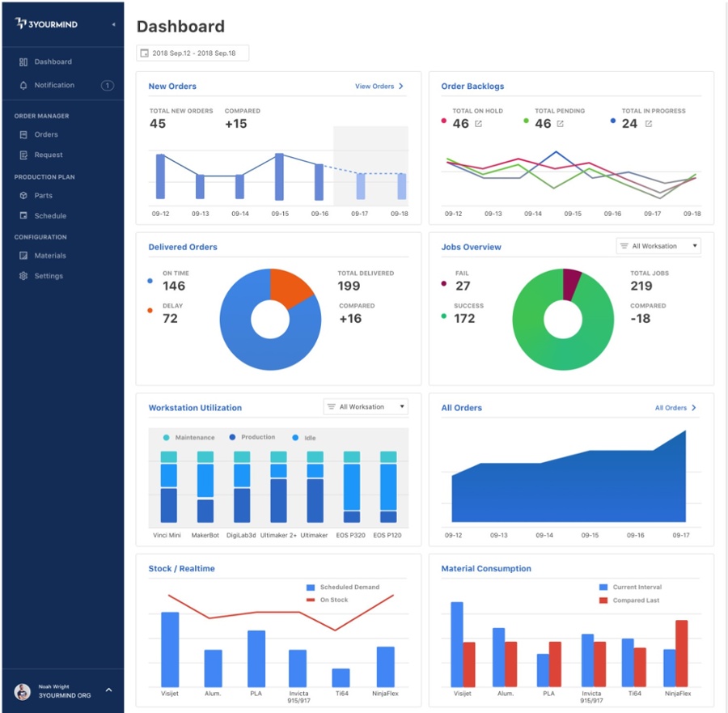The height and width of the screenshot is (713, 728).
Task: Click the Orders icon under Order Manager
Action: 23,134
